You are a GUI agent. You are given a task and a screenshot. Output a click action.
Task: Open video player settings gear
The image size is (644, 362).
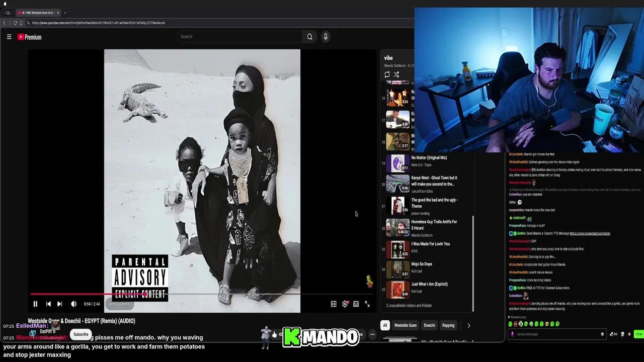345,304
